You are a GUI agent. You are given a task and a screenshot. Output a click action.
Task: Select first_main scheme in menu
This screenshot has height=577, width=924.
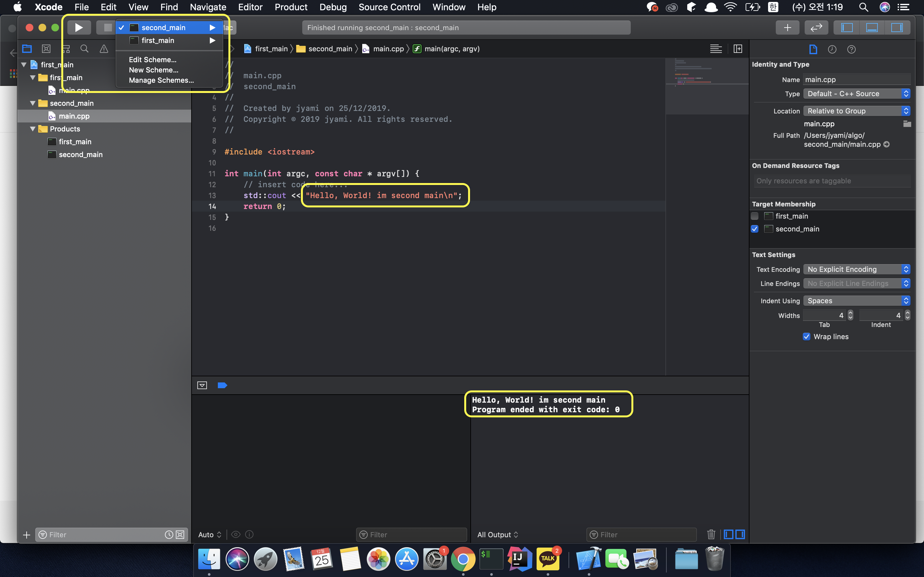coord(158,40)
